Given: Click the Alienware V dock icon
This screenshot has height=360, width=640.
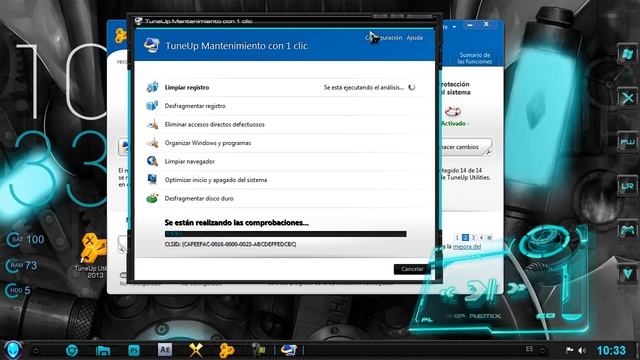Looking at the screenshot, I should coord(627,274).
